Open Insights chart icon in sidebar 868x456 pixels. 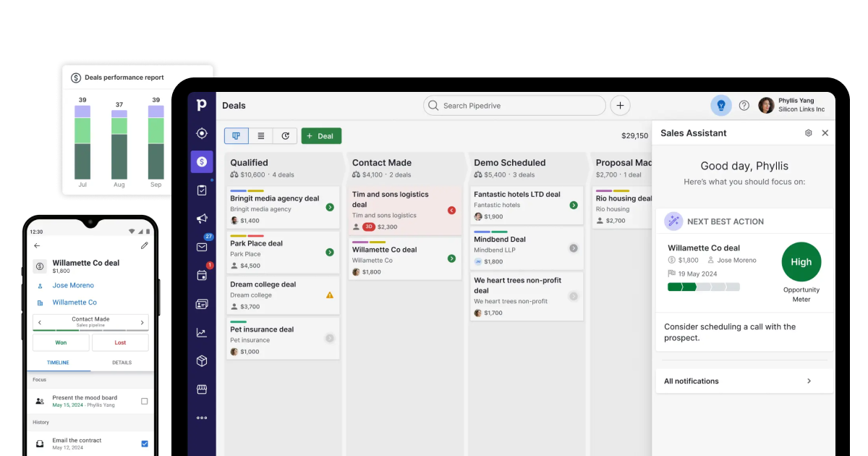[x=202, y=332]
